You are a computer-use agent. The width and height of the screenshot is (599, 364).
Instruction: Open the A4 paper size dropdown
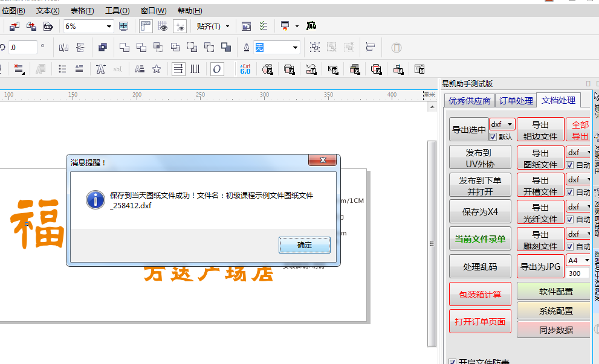[586, 261]
